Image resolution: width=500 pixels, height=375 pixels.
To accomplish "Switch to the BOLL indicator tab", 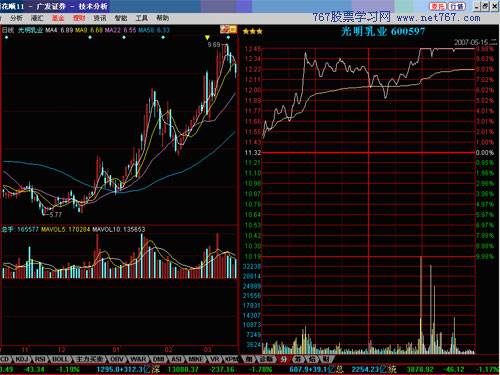I will [60, 359].
